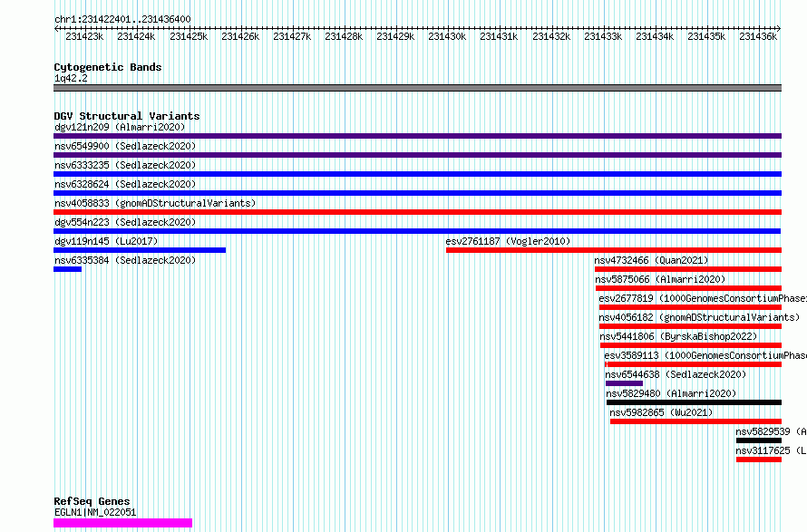The height and width of the screenshot is (532, 807).
Task: Click the blue nsv6333235 variant bar
Action: pos(417,174)
